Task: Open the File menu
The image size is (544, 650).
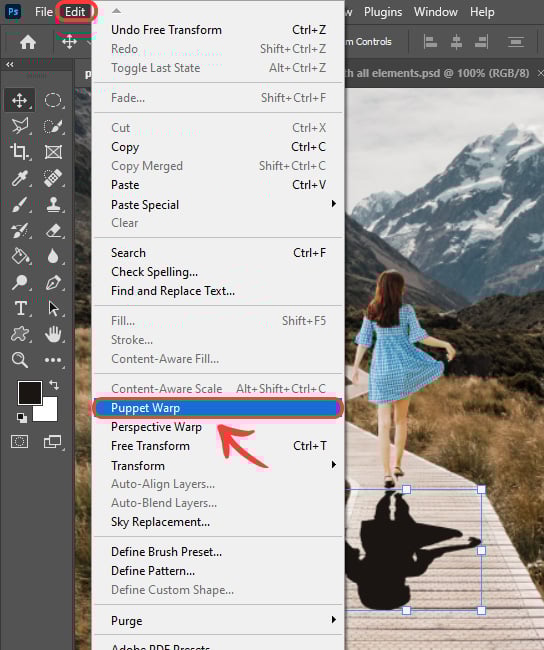Action: [44, 12]
